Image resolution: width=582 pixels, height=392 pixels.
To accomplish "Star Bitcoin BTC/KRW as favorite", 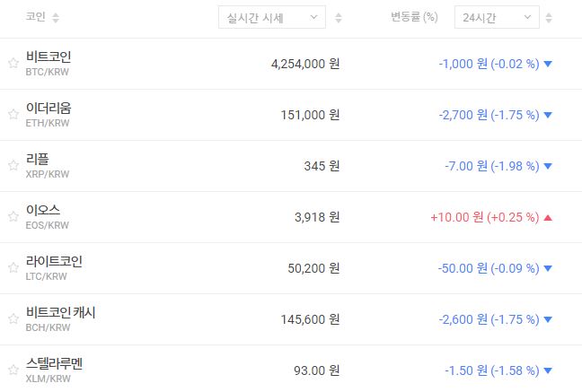I will click(13, 64).
